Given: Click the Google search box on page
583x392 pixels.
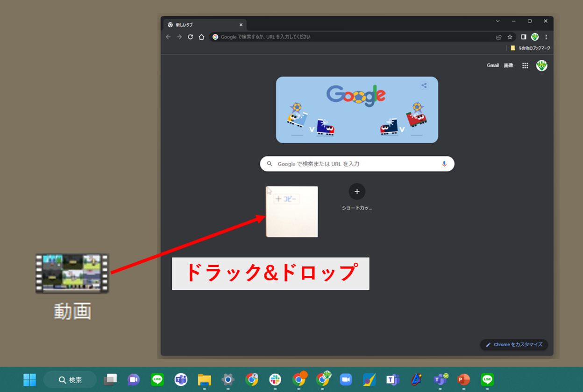Looking at the screenshot, I should (x=357, y=164).
